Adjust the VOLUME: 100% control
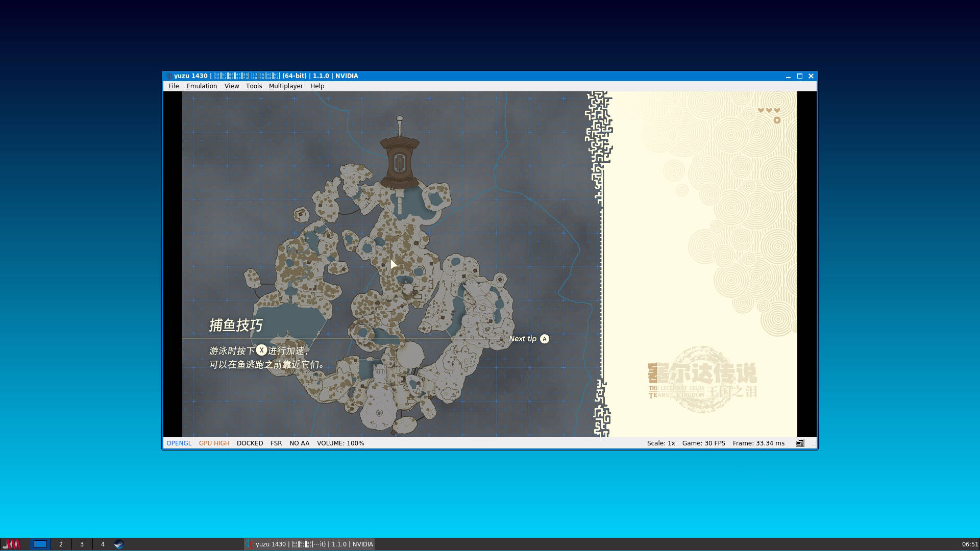The width and height of the screenshot is (980, 551). click(340, 443)
